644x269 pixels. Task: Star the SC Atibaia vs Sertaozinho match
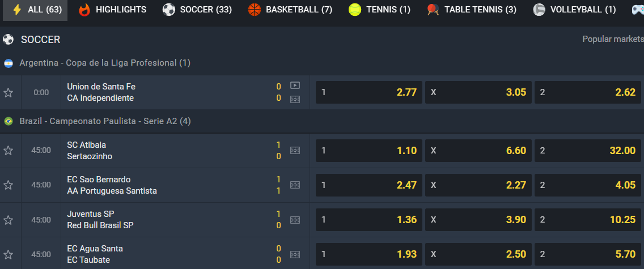coord(8,151)
